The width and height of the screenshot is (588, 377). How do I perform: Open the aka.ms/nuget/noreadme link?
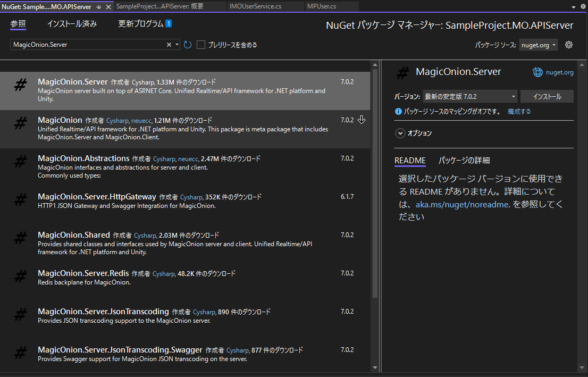[463, 204]
